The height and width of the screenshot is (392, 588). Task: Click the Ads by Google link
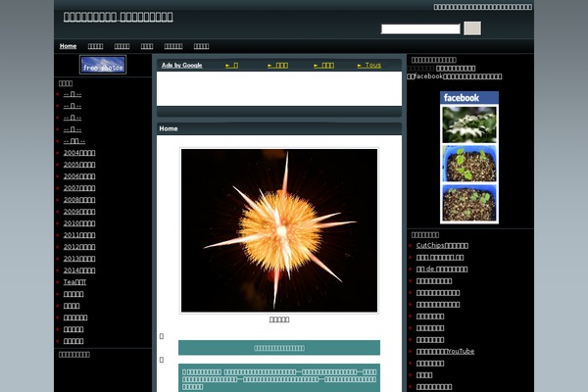182,66
